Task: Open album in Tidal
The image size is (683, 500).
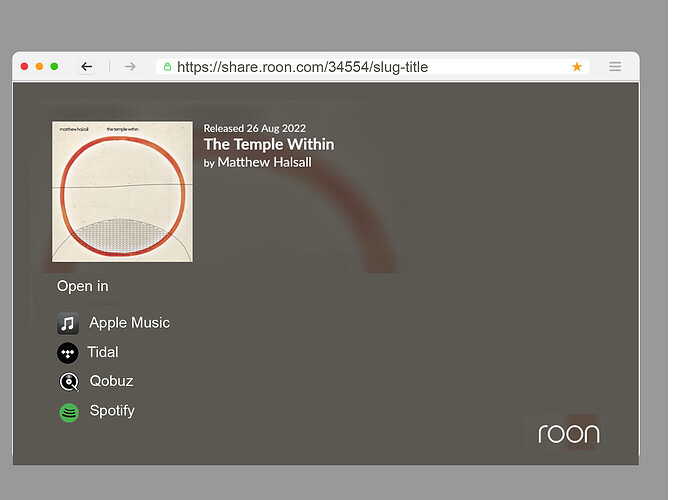Action: [103, 352]
